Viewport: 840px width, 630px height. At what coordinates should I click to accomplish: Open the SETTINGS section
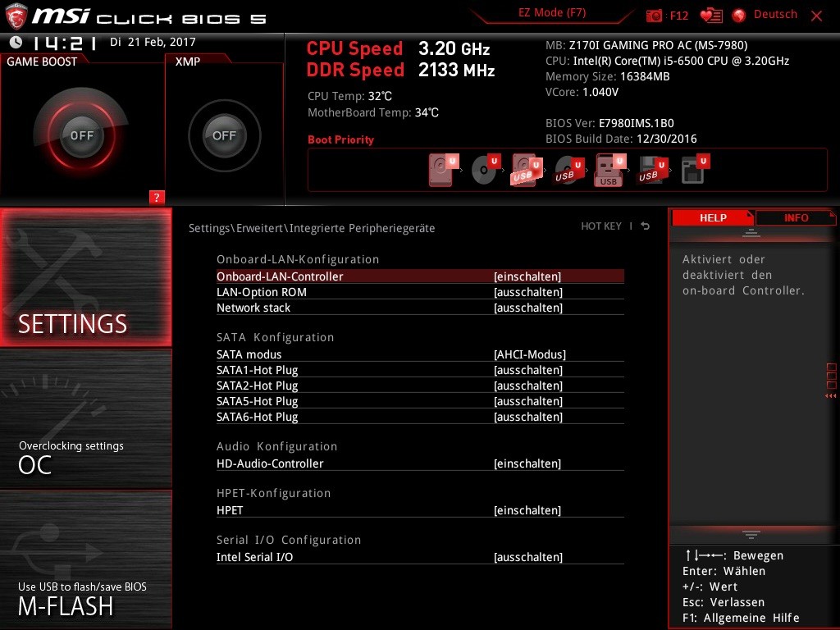click(85, 277)
